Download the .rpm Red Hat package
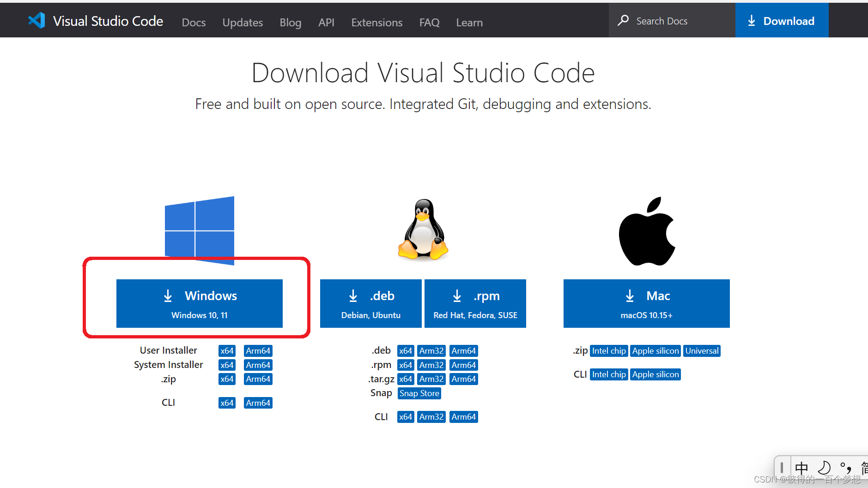Screen dimensions: 868x488 [475, 303]
